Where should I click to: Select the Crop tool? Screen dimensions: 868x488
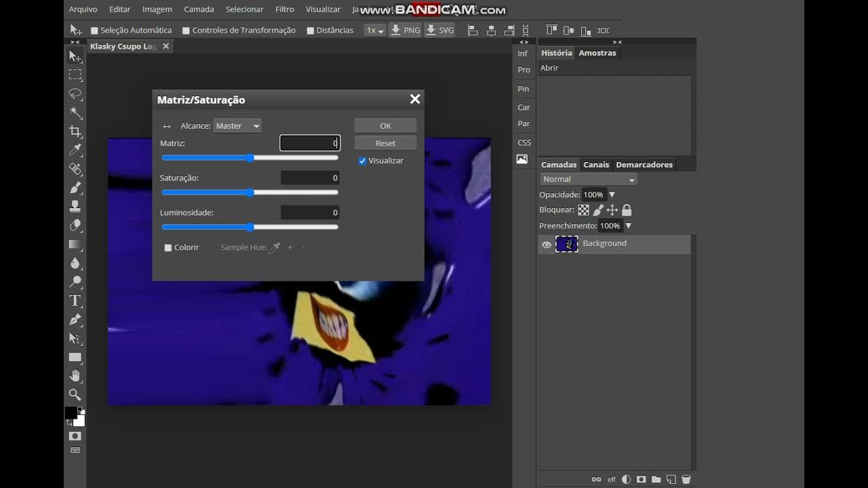point(75,131)
